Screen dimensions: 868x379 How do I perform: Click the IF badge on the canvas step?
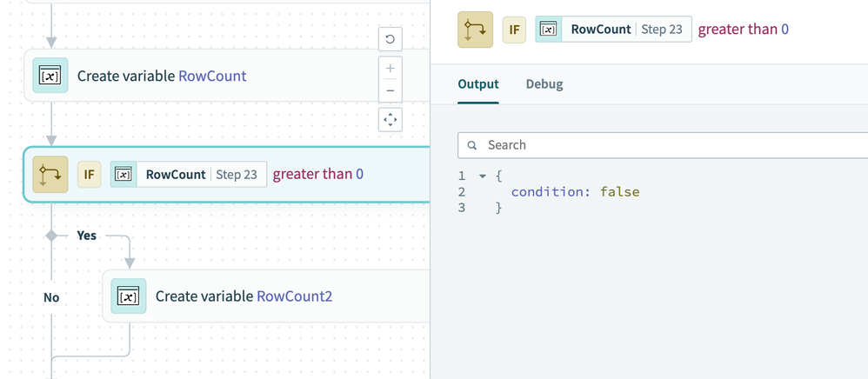pyautogui.click(x=89, y=174)
